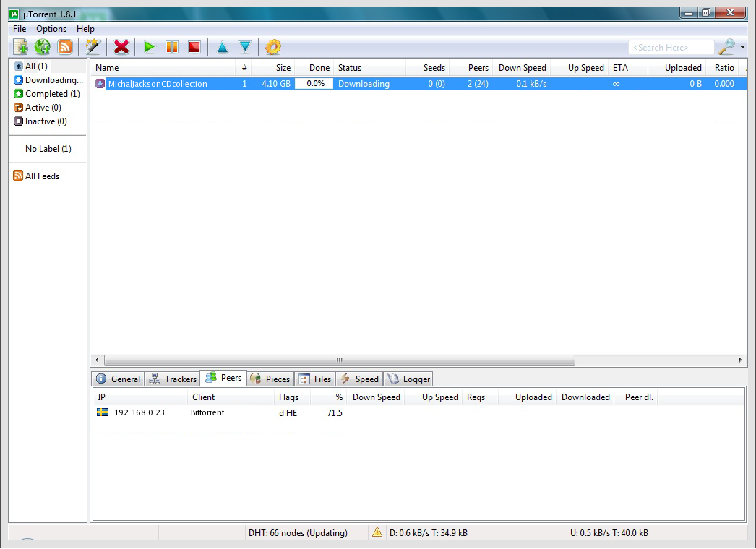Switch to the General tab
The height and width of the screenshot is (549, 756).
pyautogui.click(x=118, y=379)
